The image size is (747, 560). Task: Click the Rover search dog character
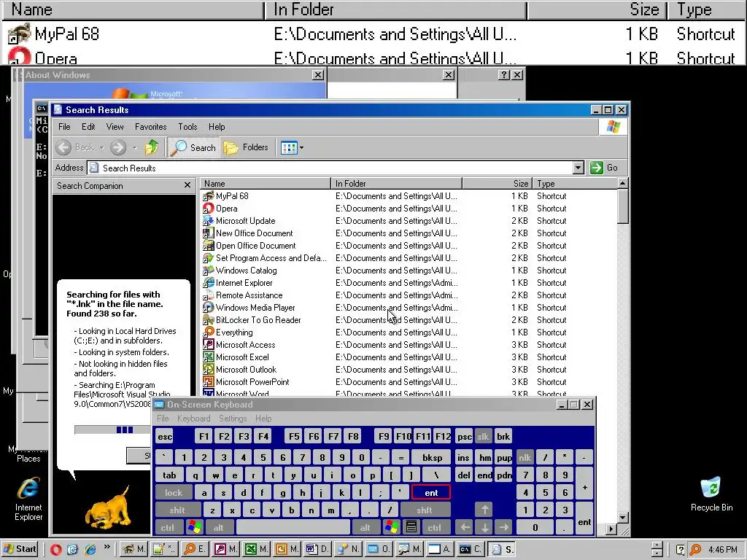pos(108,508)
